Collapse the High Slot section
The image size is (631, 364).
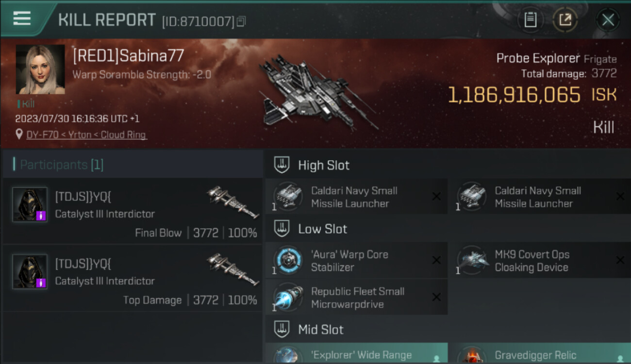282,165
